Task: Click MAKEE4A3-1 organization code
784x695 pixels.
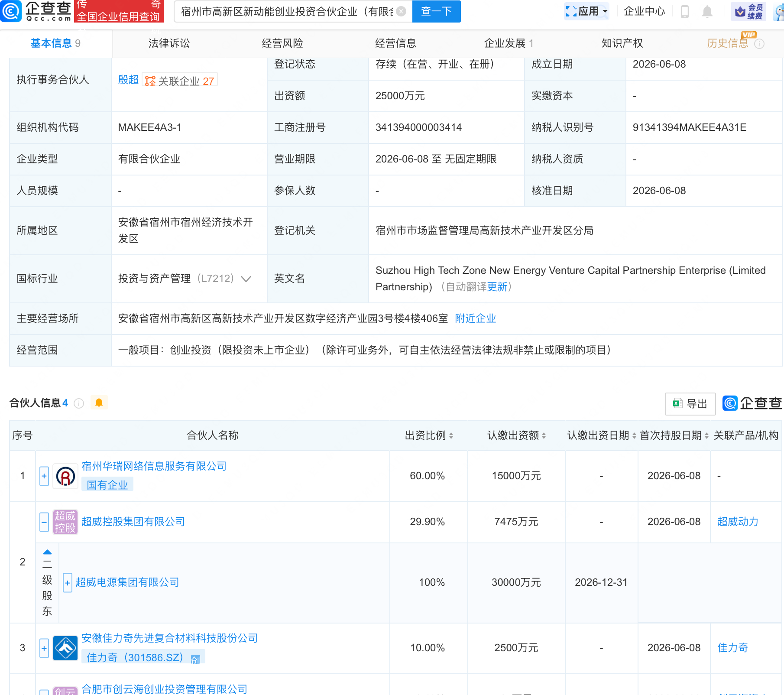Action: [150, 127]
